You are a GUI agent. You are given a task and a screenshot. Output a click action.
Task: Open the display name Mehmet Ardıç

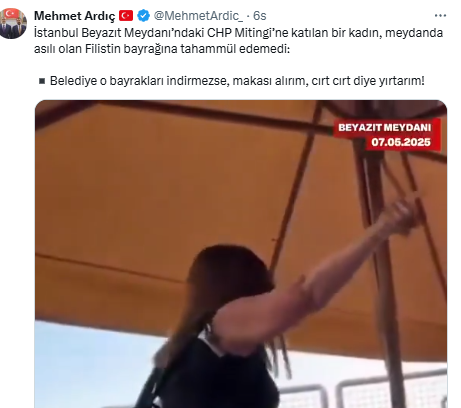tap(75, 16)
